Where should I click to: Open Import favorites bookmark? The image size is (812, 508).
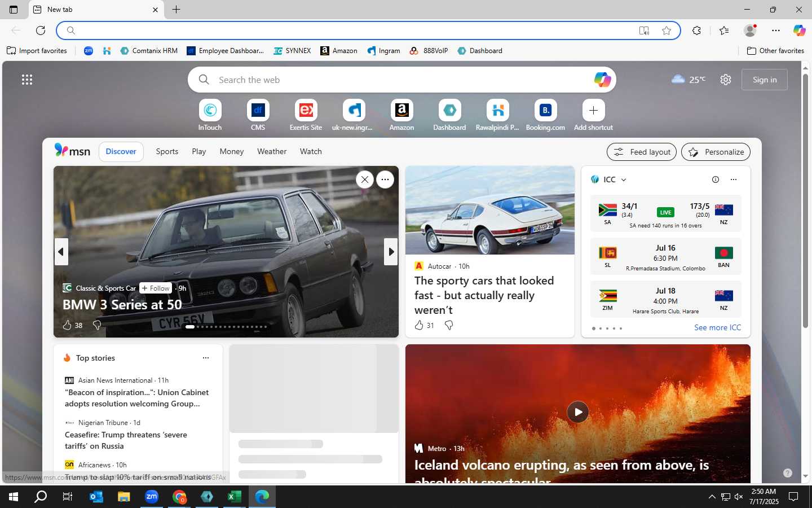click(37, 51)
